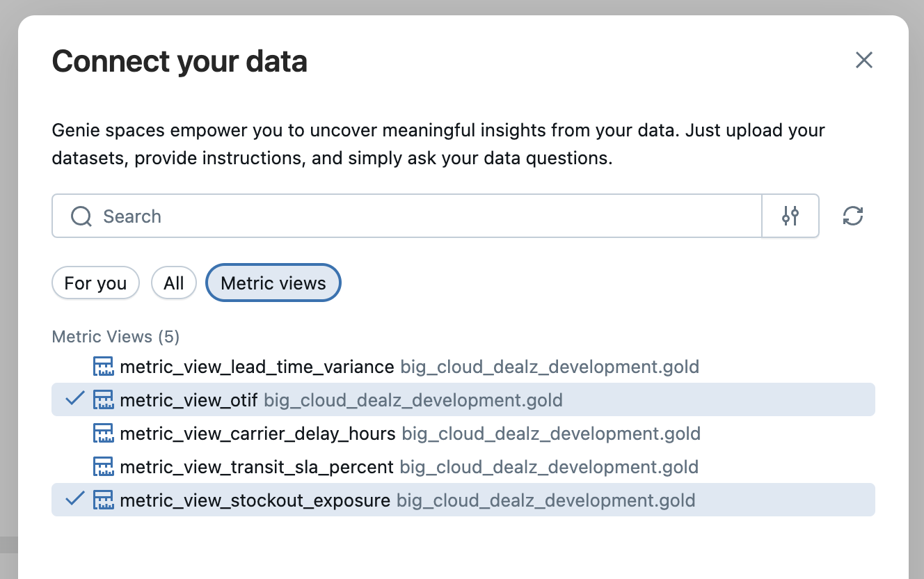The image size is (924, 579).
Task: Uncheck the metric_view_otif checkmark
Action: (74, 399)
